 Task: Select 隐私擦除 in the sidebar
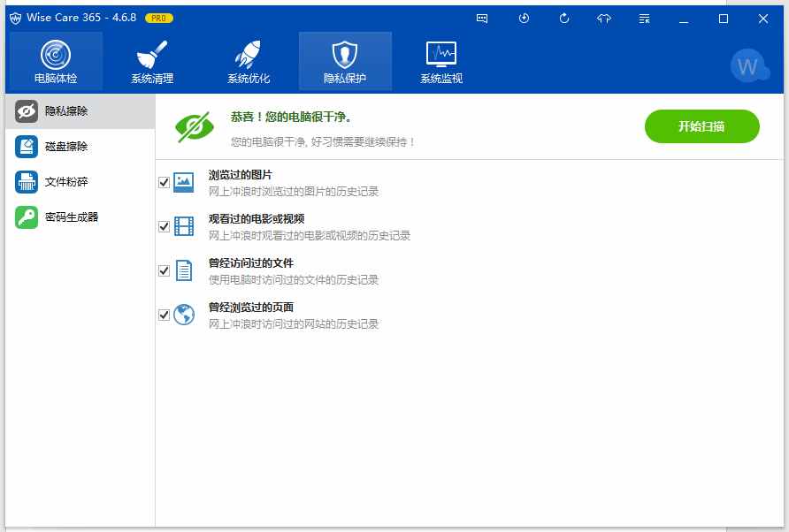[80, 111]
